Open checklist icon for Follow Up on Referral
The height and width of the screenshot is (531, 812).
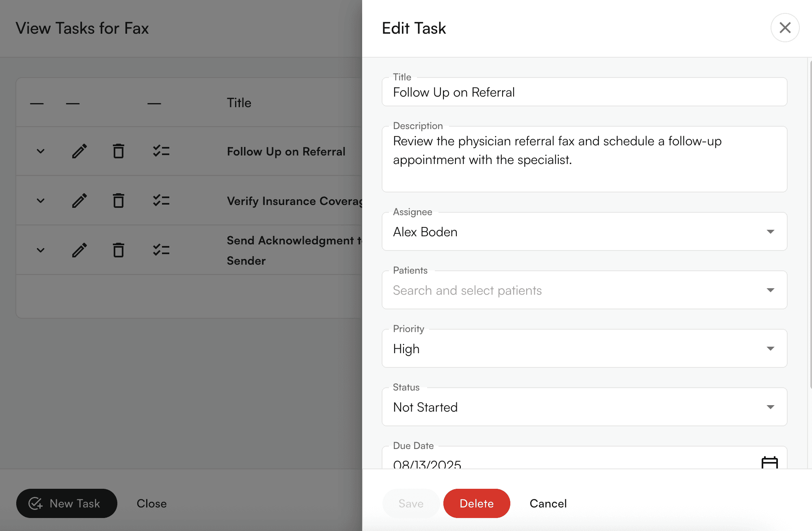pos(161,151)
